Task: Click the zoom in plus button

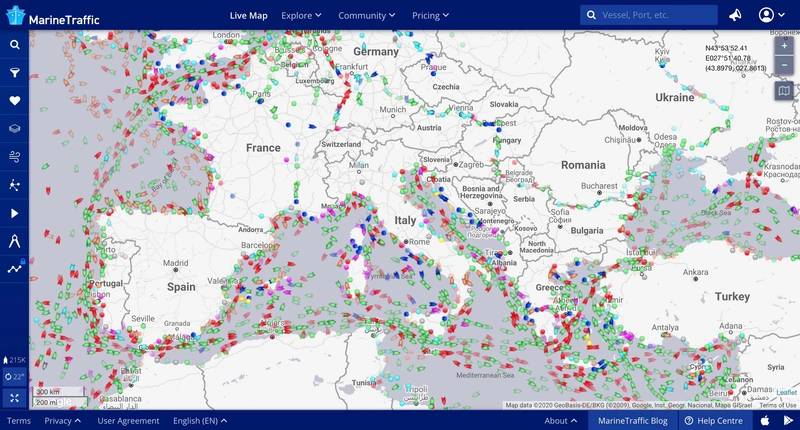Action: 783,46
